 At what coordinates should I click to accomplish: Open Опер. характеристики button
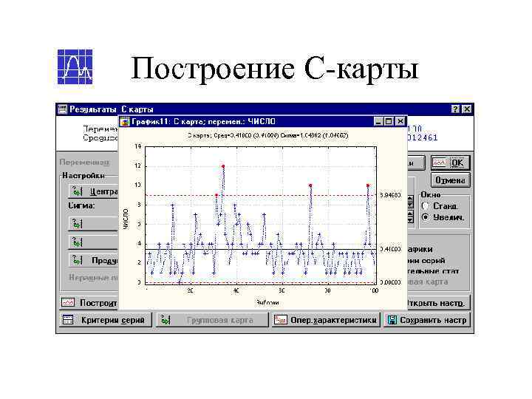[325, 320]
